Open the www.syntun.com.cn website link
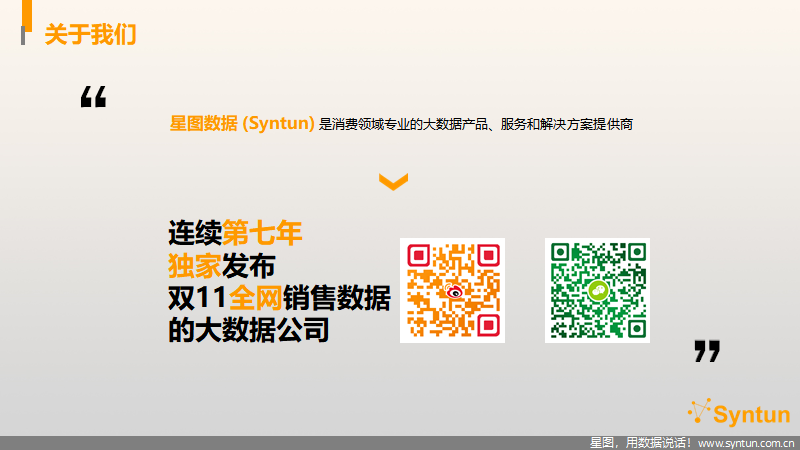This screenshot has height=450, width=800. click(x=746, y=443)
